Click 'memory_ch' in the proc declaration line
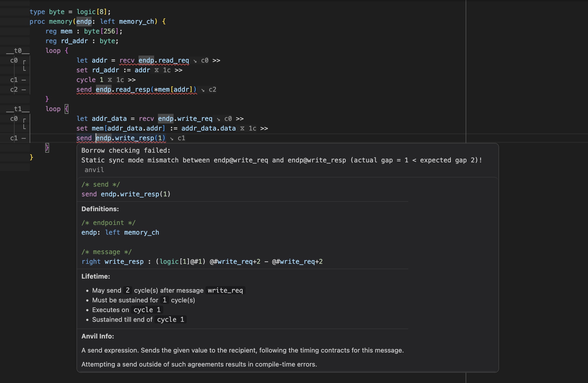This screenshot has height=383, width=588. click(x=136, y=22)
